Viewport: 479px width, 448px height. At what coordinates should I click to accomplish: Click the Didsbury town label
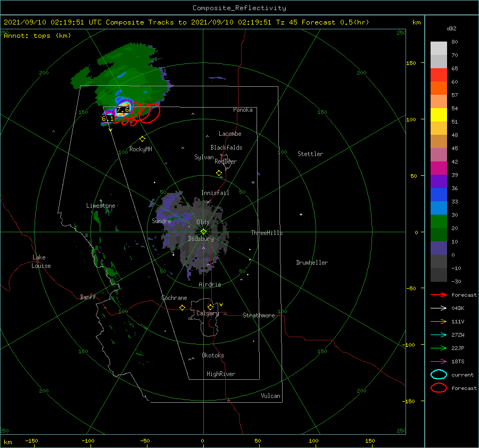click(201, 239)
